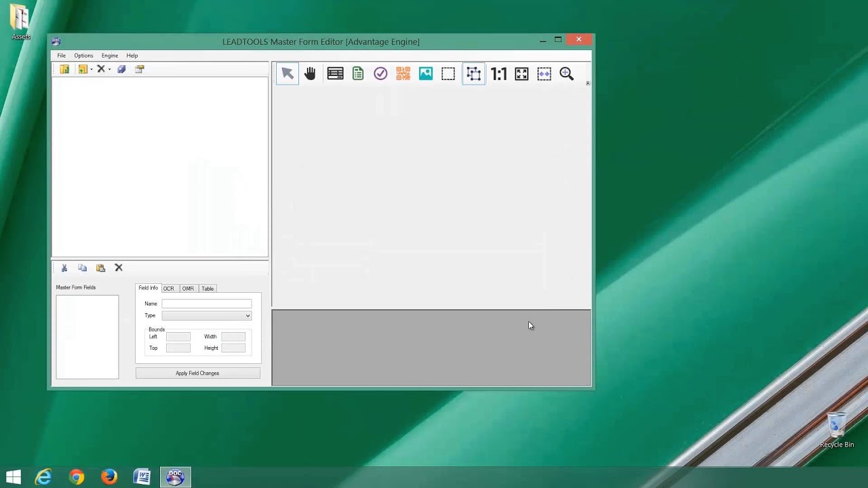
Task: Click the Width bounds field
Action: 233,337
